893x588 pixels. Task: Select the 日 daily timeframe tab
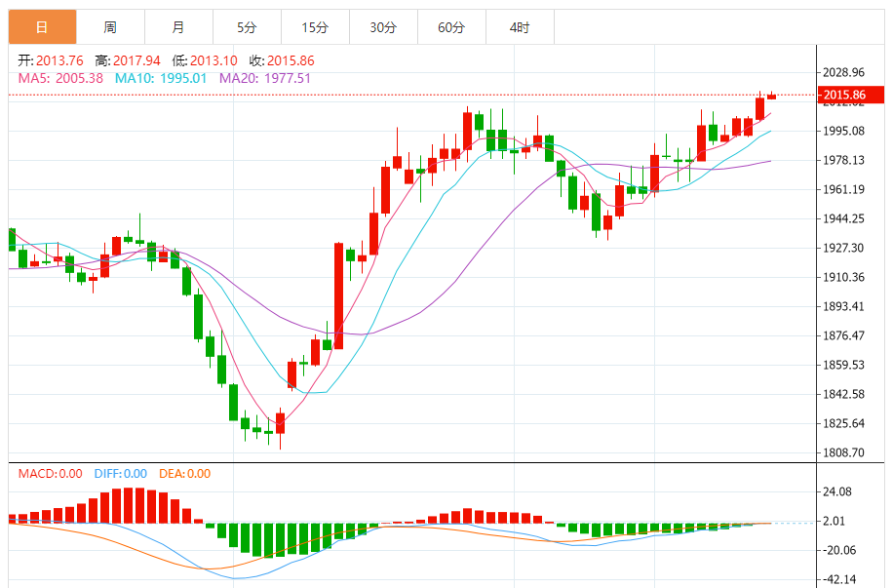[x=42, y=26]
